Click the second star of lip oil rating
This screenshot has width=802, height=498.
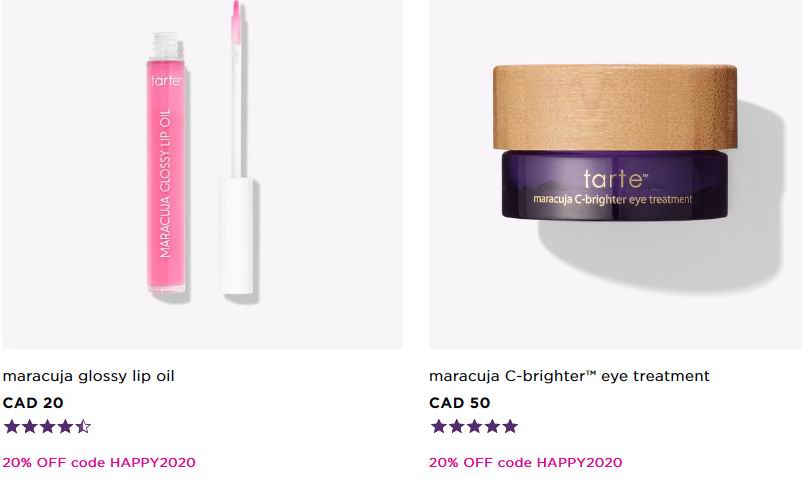(x=29, y=426)
